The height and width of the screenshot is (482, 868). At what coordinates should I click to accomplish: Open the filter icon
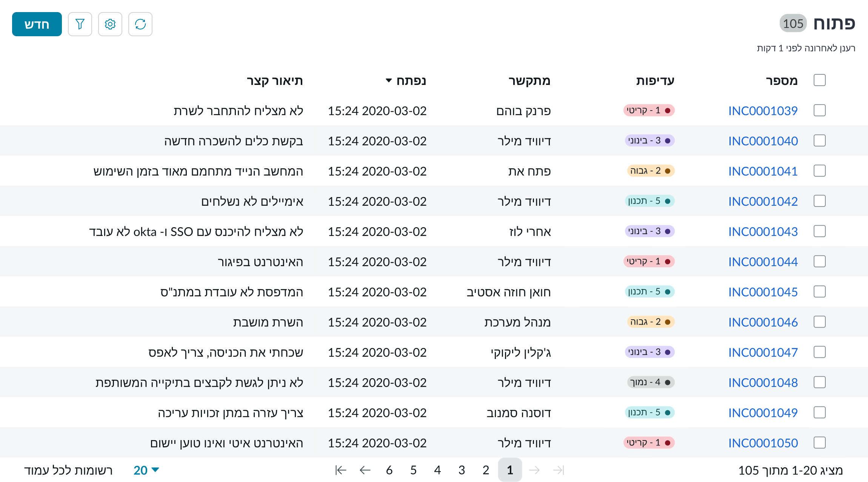click(x=80, y=24)
